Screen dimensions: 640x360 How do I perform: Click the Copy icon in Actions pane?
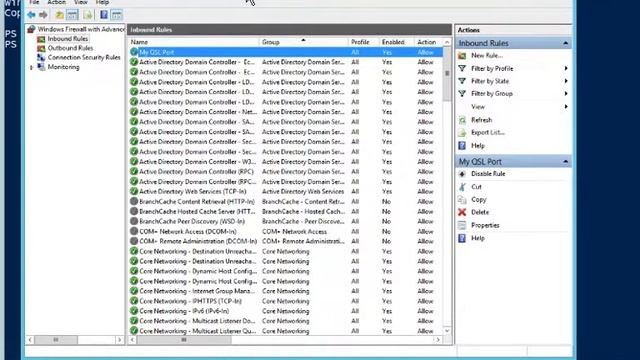(x=462, y=200)
